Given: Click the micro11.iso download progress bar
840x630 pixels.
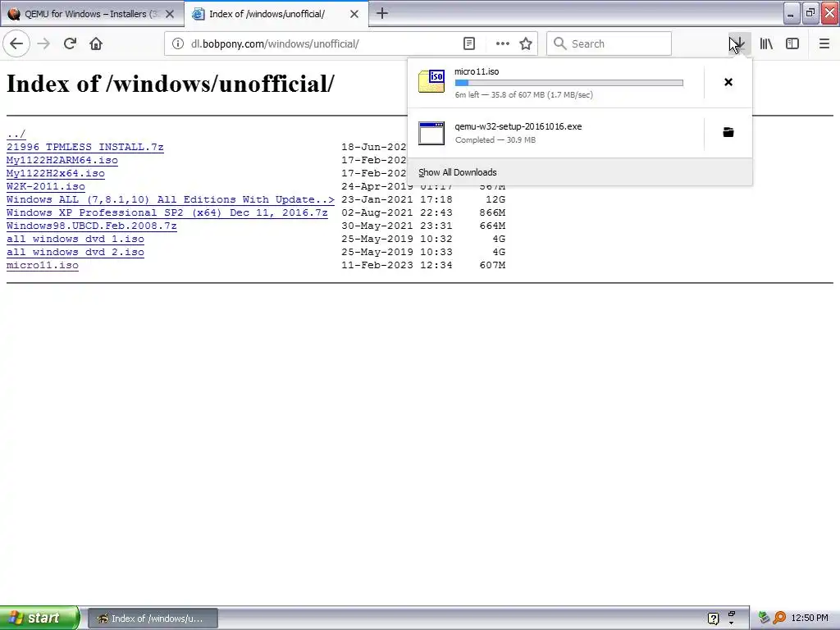Looking at the screenshot, I should (x=569, y=83).
